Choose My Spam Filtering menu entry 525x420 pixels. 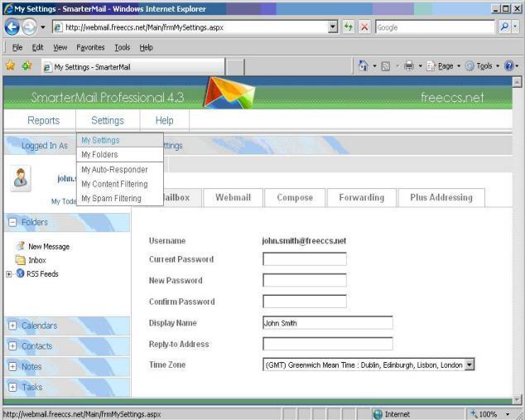point(120,198)
